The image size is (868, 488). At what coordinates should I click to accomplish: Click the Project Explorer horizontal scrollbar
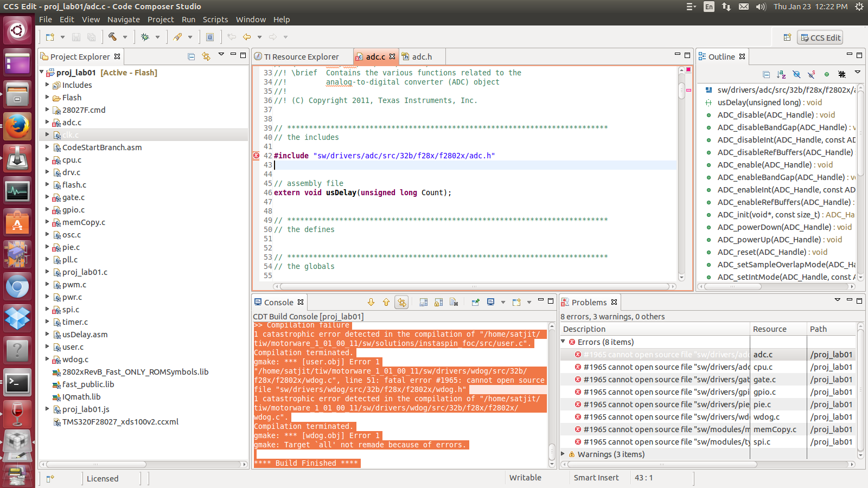(144, 464)
